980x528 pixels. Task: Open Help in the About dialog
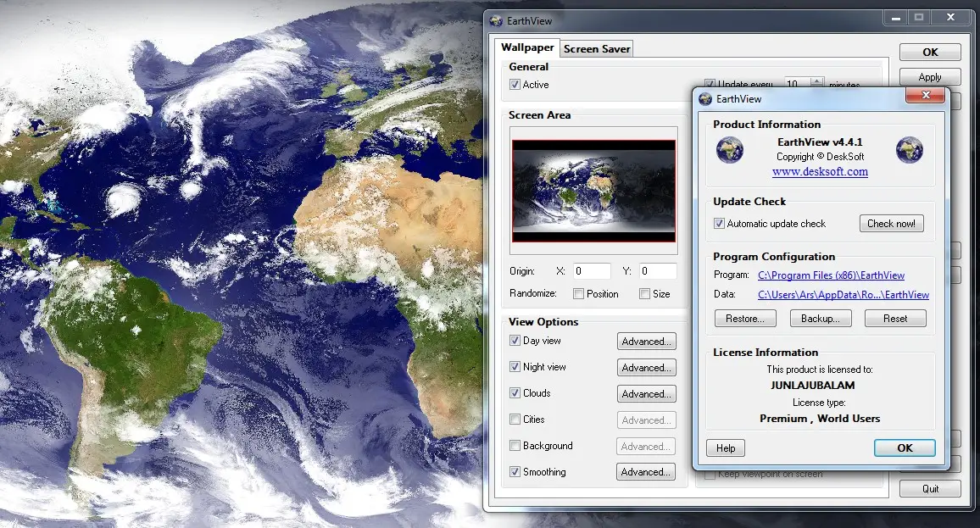[726, 448]
